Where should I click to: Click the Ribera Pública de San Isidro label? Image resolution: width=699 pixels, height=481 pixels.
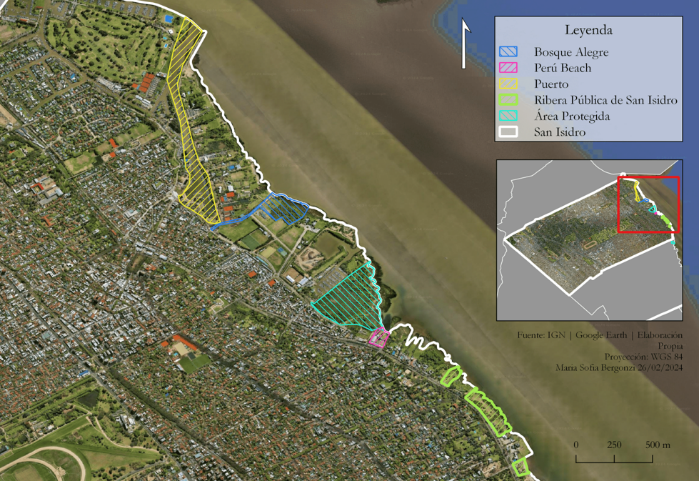pyautogui.click(x=606, y=100)
